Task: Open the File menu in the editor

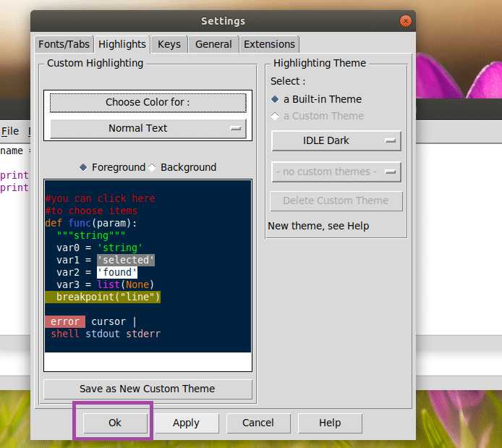Action: (x=10, y=131)
